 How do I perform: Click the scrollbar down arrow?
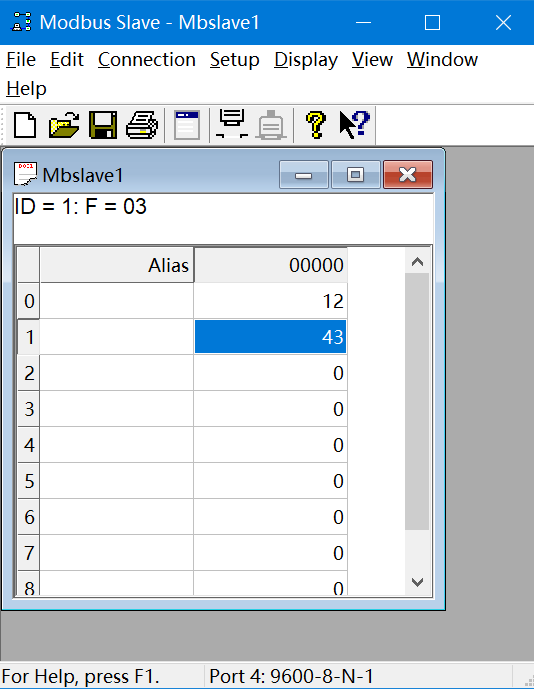417,582
